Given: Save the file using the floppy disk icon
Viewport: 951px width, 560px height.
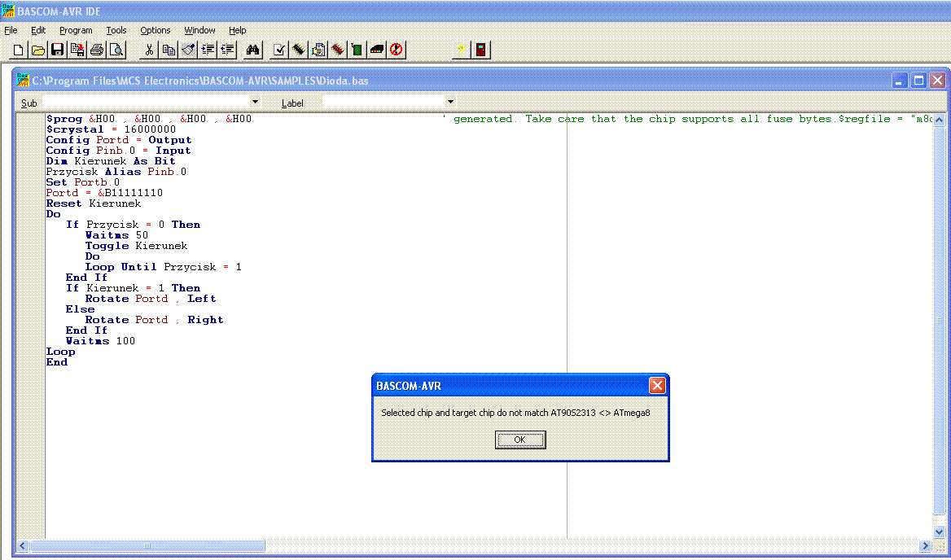Looking at the screenshot, I should 57,50.
